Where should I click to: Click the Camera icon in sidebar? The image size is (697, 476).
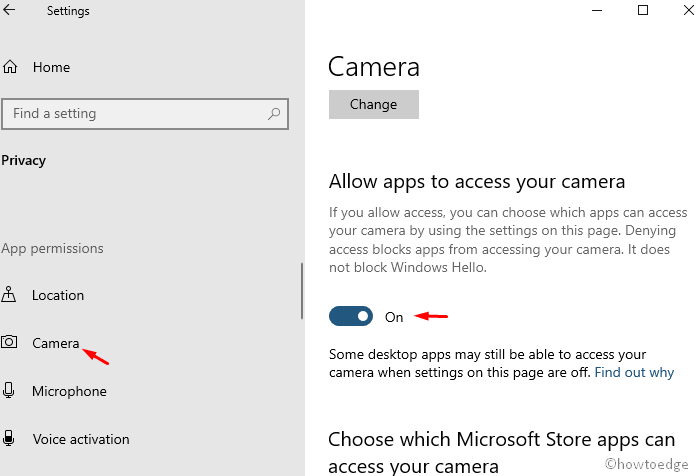pyautogui.click(x=9, y=342)
